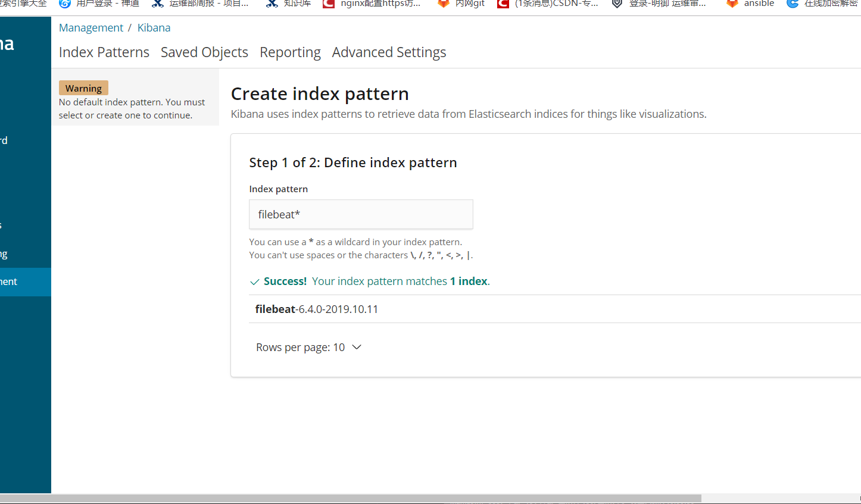
Task: Open the ansible bookmark
Action: click(x=750, y=4)
